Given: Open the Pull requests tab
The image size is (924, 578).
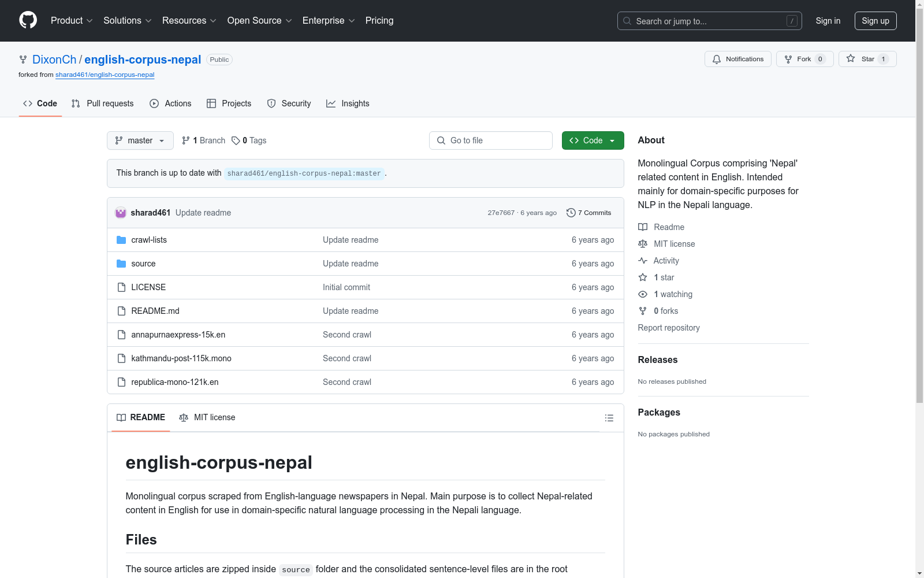Looking at the screenshot, I should tap(102, 103).
